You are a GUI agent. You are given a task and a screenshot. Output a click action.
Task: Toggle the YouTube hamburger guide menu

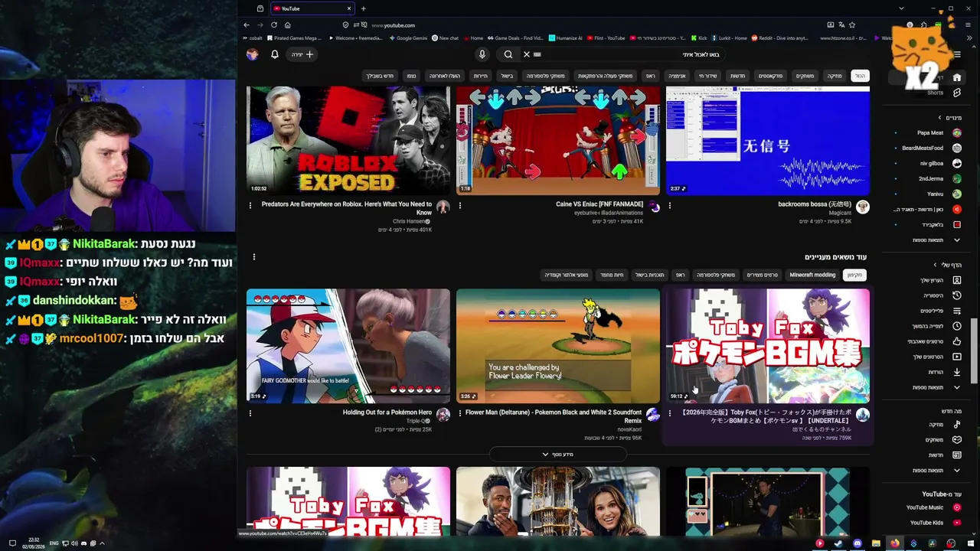(x=957, y=54)
